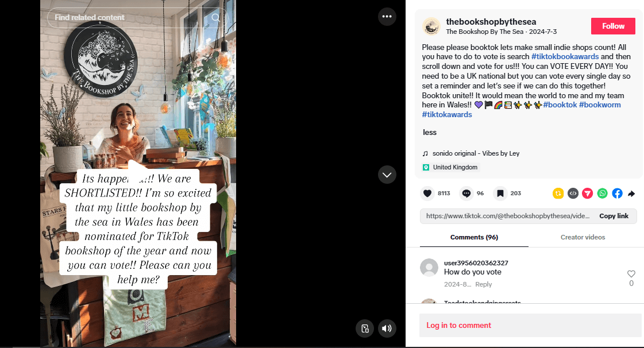The image size is (644, 348).
Task: Open the three-dot more options menu
Action: click(387, 17)
